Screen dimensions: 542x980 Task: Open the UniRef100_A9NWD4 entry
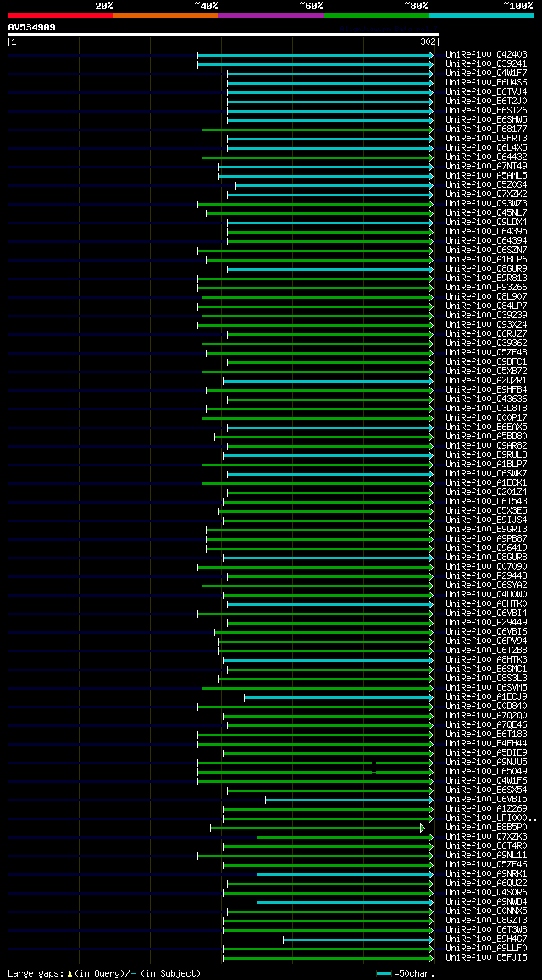(x=486, y=903)
